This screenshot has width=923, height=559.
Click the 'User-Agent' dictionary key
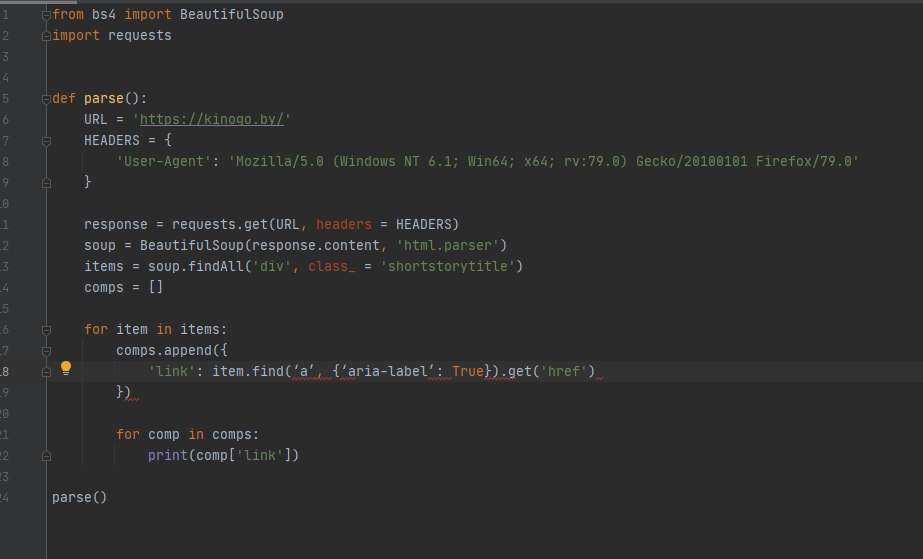click(164, 161)
